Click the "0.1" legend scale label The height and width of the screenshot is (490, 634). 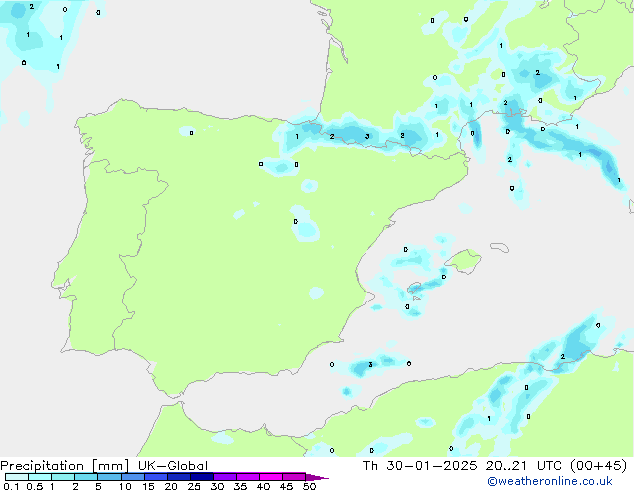coord(11,486)
